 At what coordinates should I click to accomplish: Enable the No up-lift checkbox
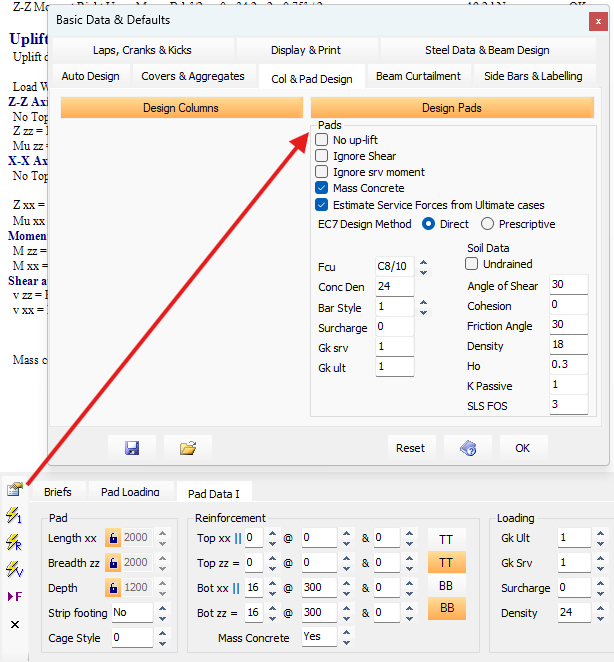pos(322,141)
